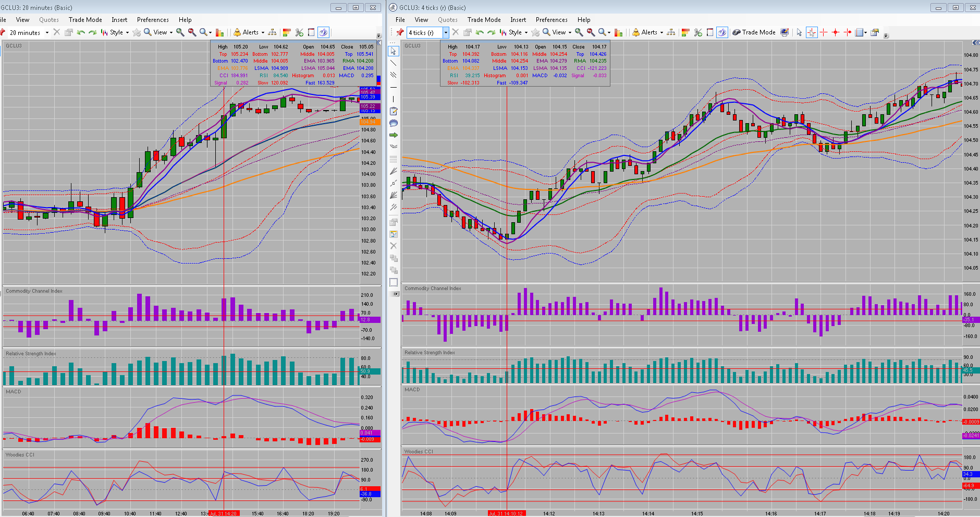Open File menu in 4 ticks window

point(400,20)
